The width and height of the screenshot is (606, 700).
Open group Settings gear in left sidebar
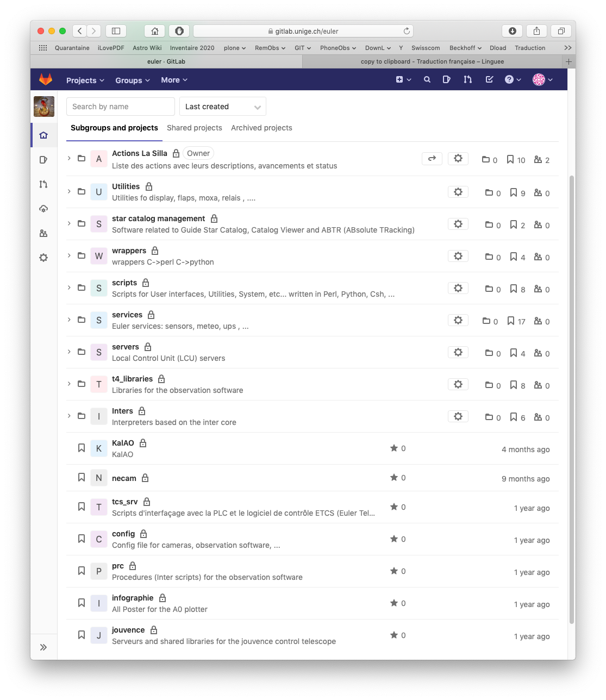pos(43,258)
